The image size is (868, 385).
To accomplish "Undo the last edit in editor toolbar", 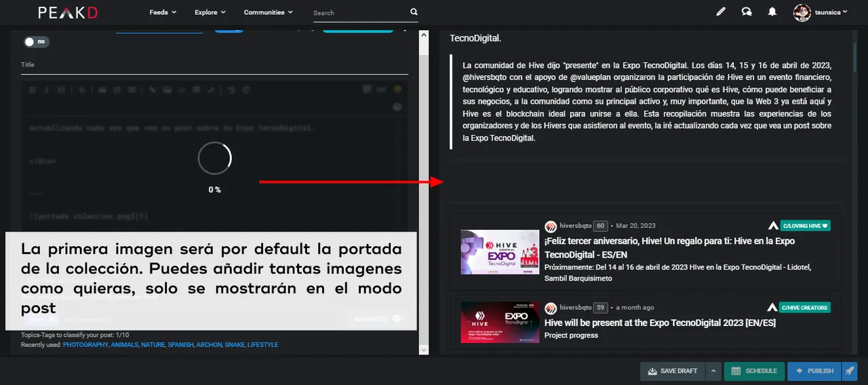I will pyautogui.click(x=232, y=89).
